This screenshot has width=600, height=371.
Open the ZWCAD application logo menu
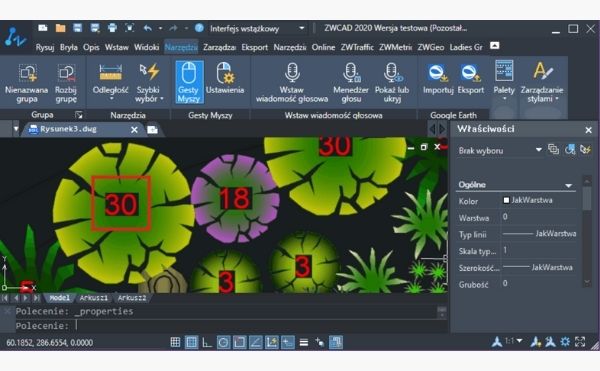coord(15,37)
